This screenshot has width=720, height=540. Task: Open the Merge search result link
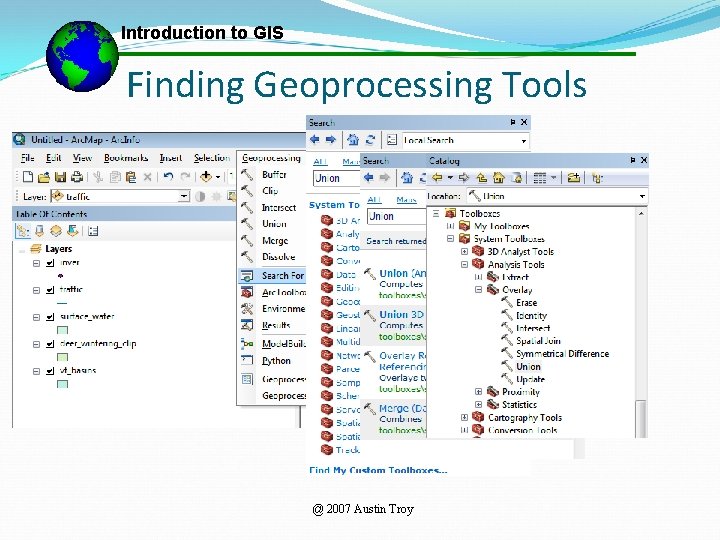[402, 408]
